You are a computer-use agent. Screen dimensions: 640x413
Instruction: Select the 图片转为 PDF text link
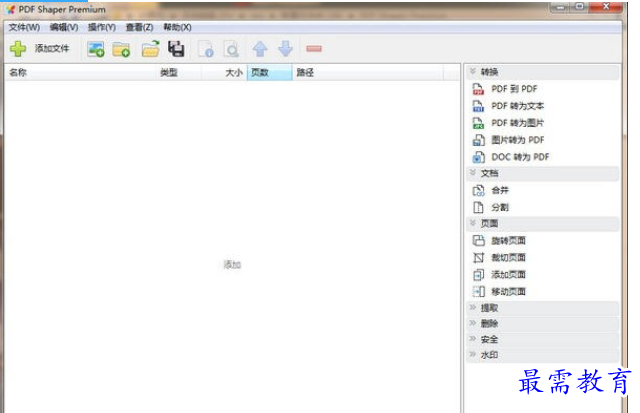tap(518, 140)
